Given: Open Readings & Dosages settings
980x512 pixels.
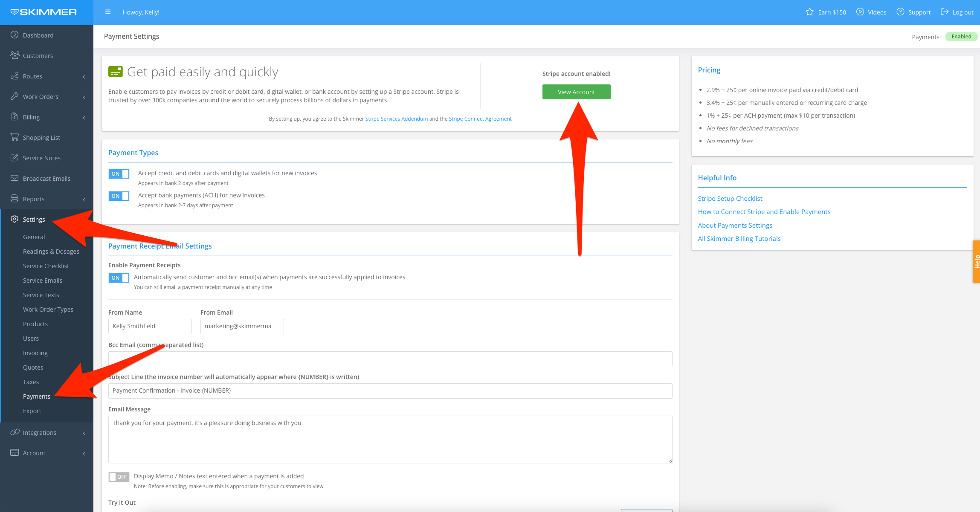Looking at the screenshot, I should pos(51,252).
